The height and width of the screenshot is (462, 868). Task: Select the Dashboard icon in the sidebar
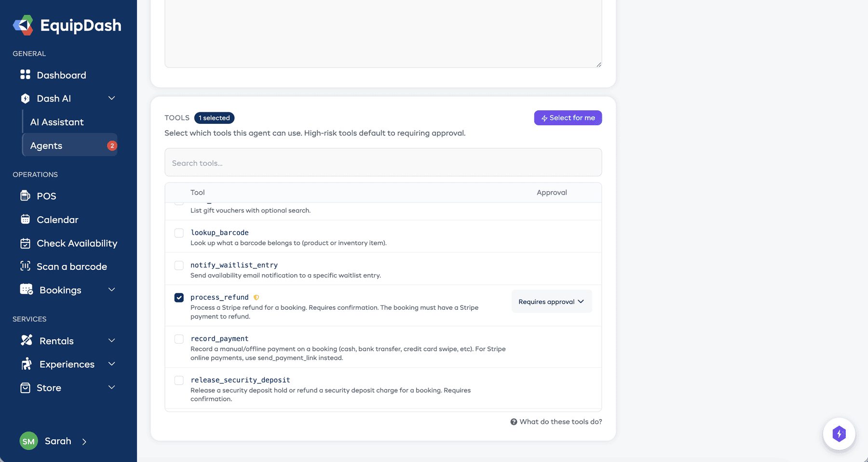(25, 75)
